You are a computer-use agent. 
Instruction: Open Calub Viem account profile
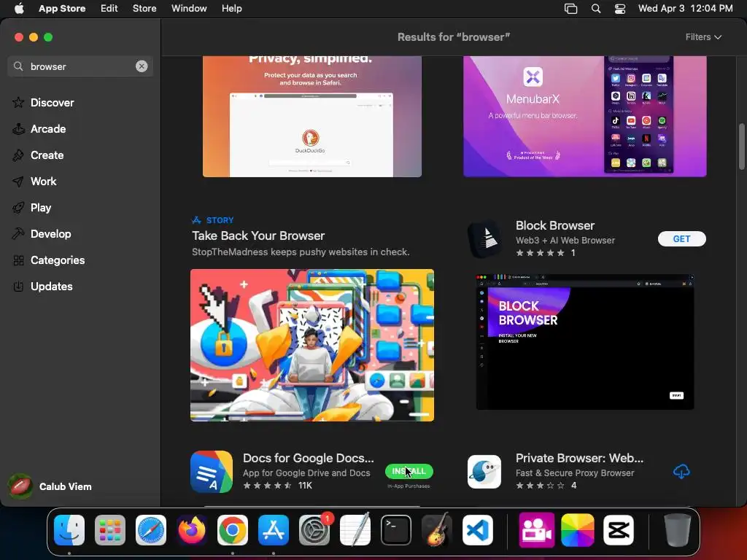(x=50, y=486)
